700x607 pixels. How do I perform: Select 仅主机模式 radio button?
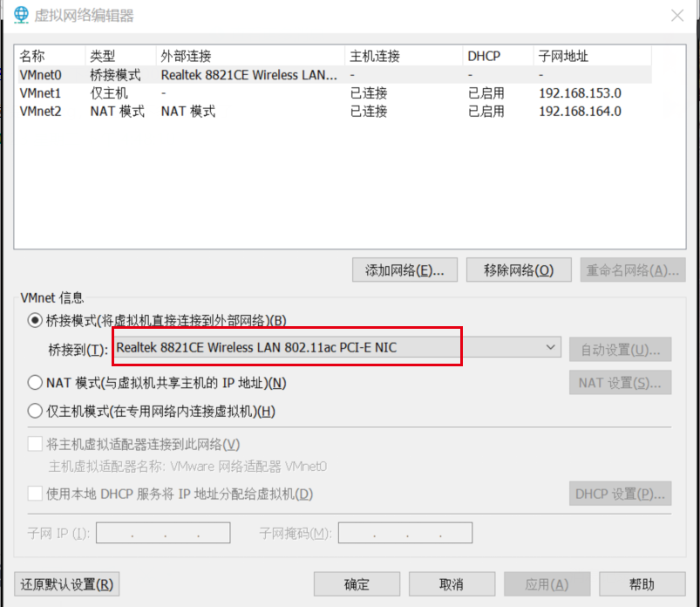(35, 411)
